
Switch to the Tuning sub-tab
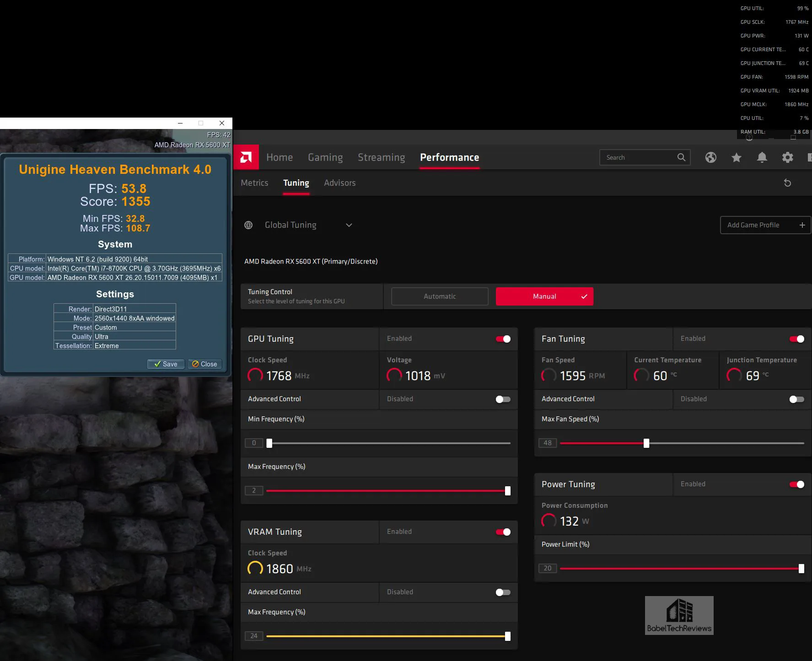click(x=296, y=183)
